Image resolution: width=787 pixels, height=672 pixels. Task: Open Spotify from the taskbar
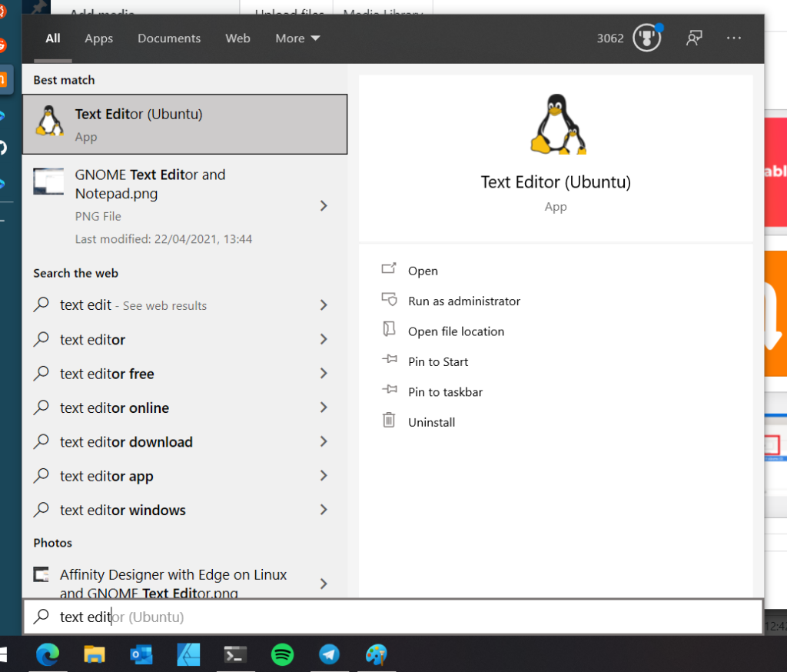tap(282, 654)
